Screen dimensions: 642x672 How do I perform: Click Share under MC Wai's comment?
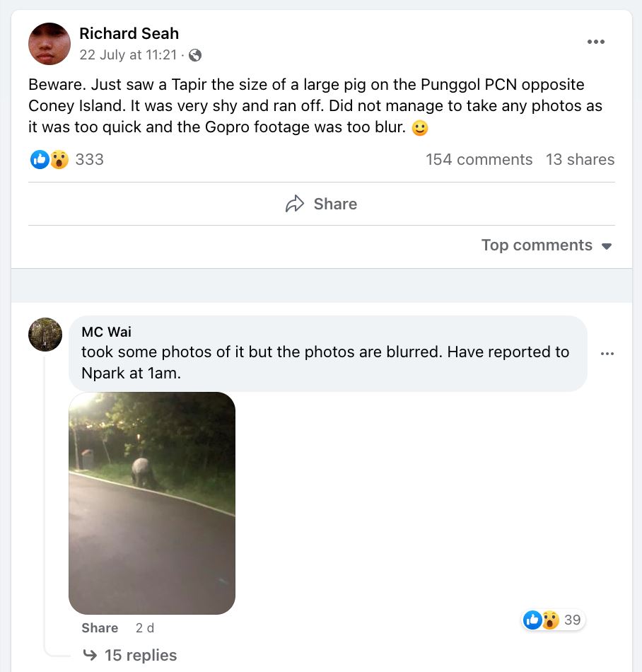100,628
